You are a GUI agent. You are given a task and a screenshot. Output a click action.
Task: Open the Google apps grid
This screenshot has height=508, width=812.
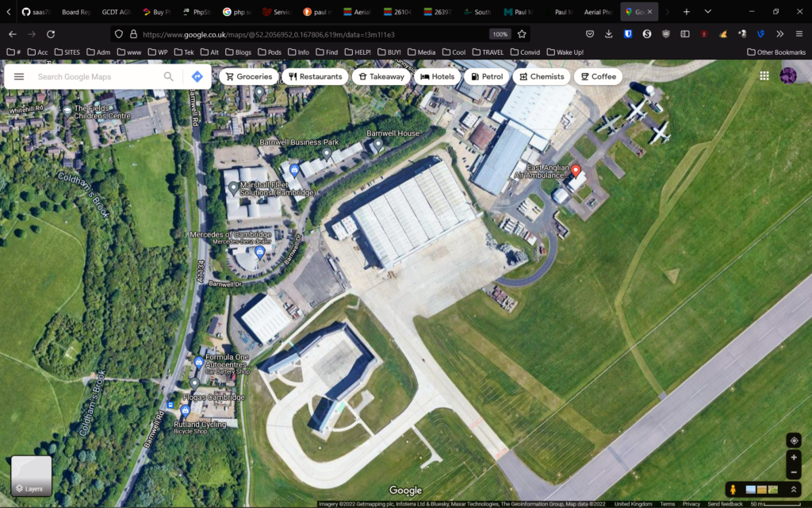coord(764,76)
